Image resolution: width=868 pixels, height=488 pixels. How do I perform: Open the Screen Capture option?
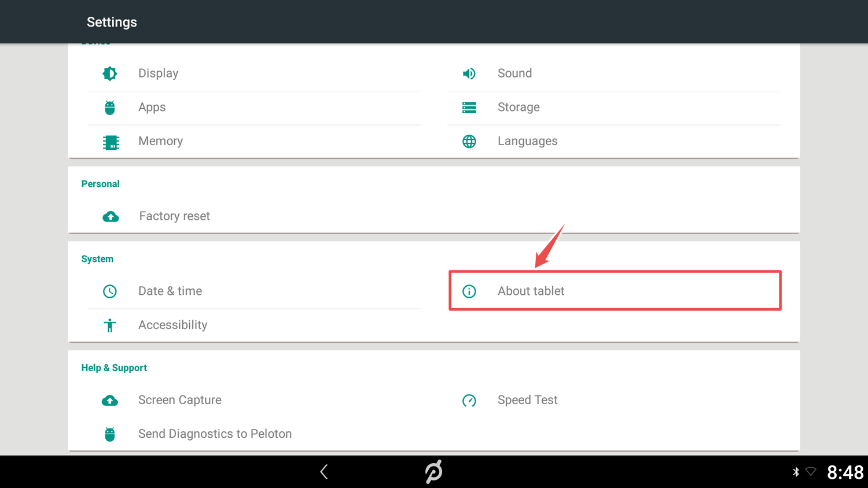[x=179, y=400]
